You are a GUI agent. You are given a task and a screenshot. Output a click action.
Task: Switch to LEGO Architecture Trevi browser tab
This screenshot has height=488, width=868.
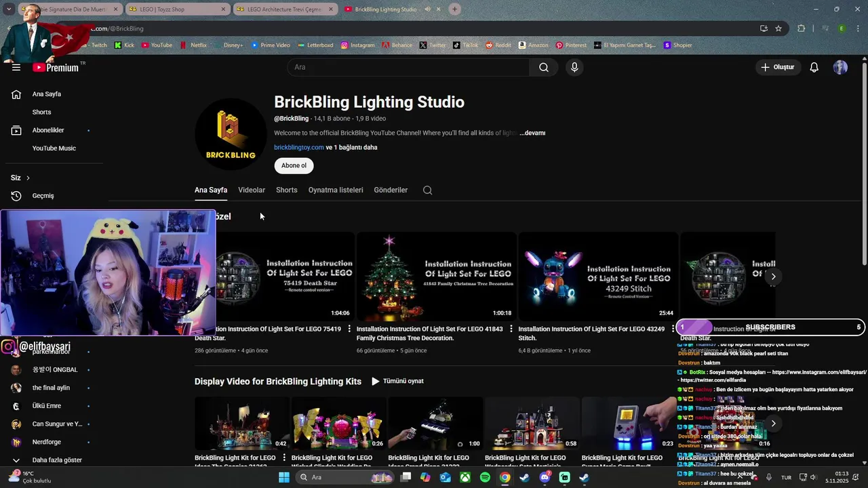tap(285, 9)
